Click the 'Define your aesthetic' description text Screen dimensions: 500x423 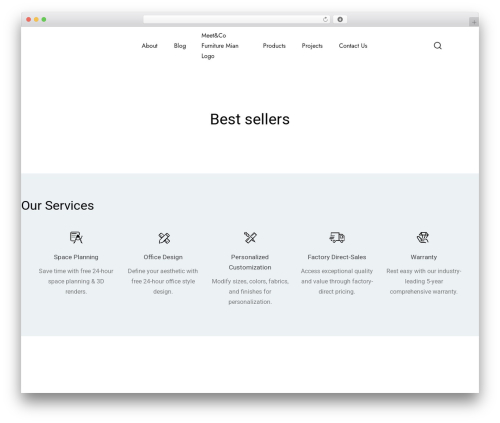click(x=163, y=281)
